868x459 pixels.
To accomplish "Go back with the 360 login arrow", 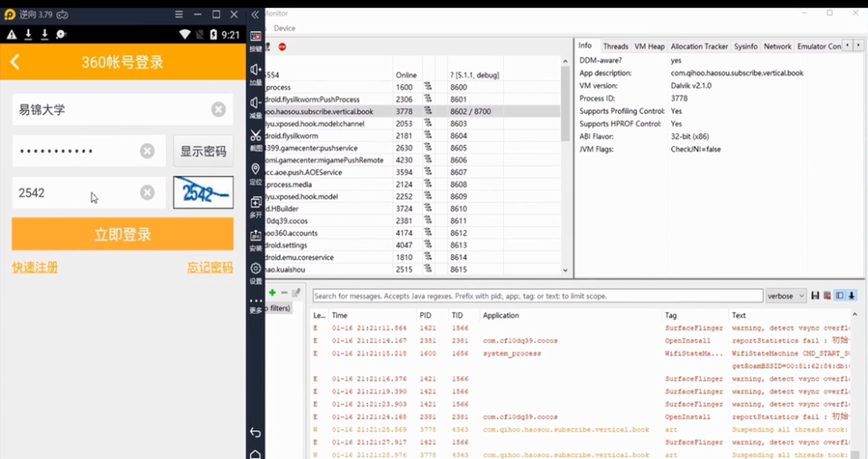I will 15,61.
